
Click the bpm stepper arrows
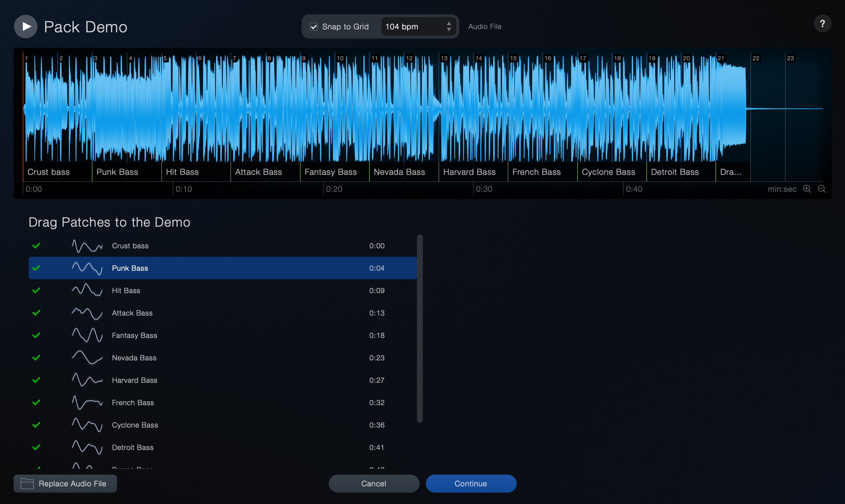click(449, 27)
